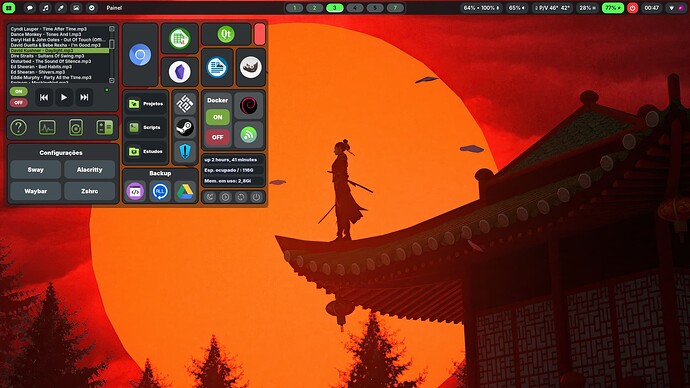Launch the Qt application icon
The height and width of the screenshot is (388, 690).
(226, 34)
